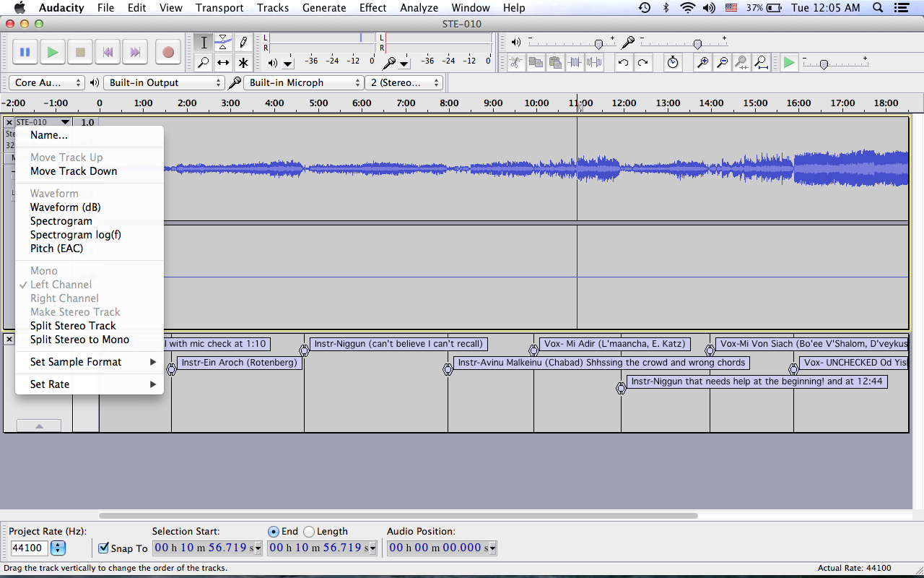Image resolution: width=924 pixels, height=578 pixels.
Task: Click the Sync-Lock clock icon
Action: 673,63
